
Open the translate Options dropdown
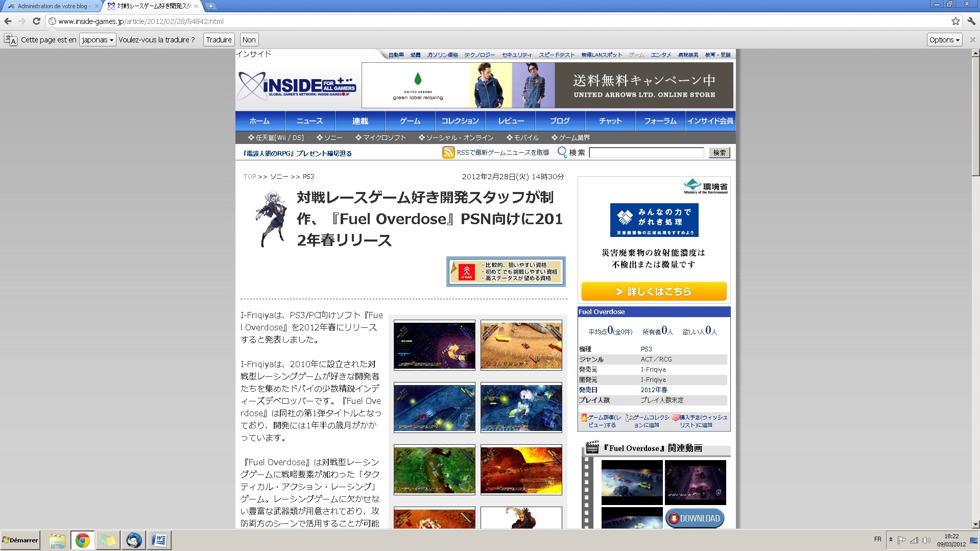coord(944,40)
